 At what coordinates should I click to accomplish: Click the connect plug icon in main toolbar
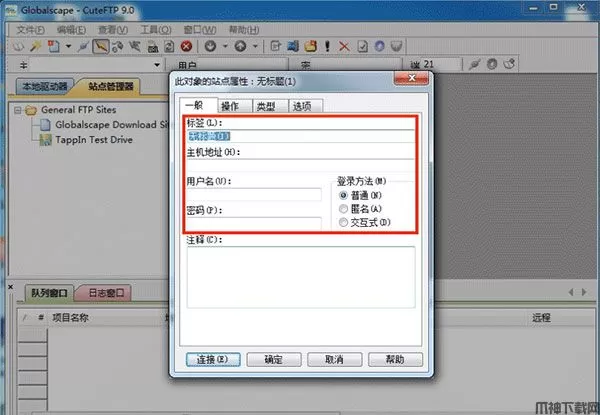(x=83, y=47)
